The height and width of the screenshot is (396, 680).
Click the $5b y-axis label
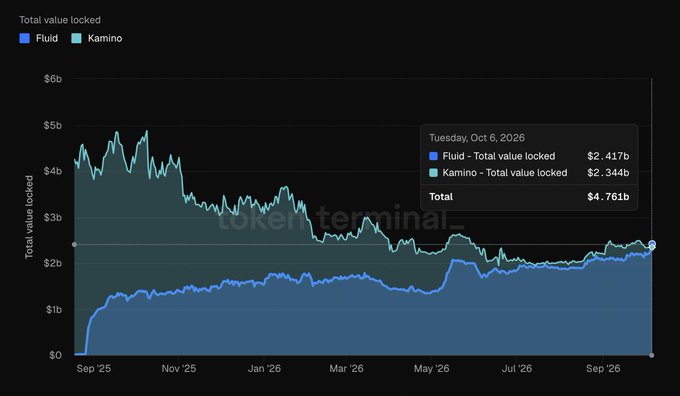(x=53, y=125)
